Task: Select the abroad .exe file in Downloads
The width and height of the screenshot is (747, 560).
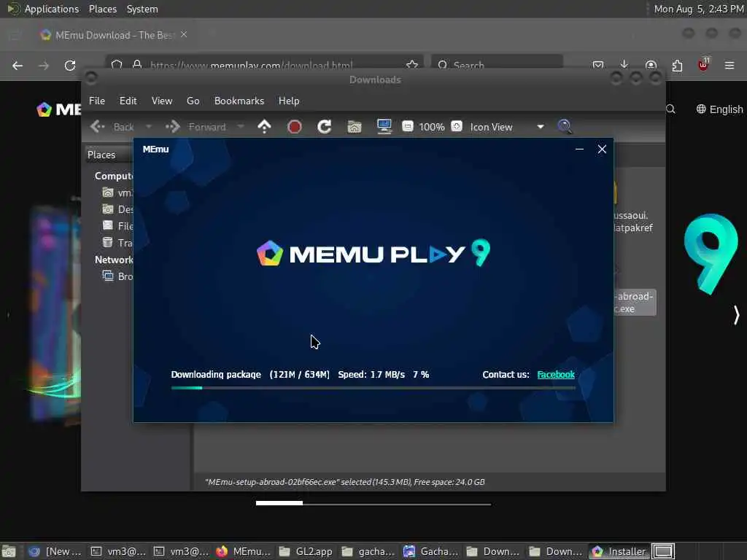Action: click(x=635, y=303)
